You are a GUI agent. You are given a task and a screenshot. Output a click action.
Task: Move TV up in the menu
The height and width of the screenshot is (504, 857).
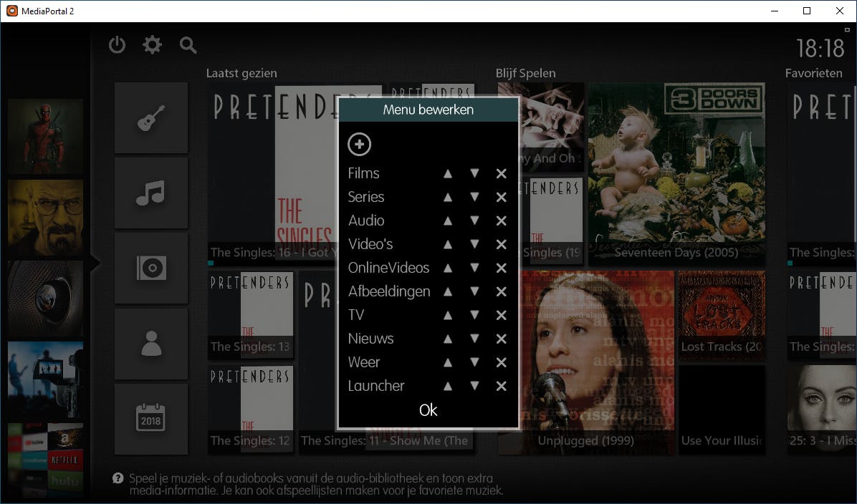(x=448, y=315)
